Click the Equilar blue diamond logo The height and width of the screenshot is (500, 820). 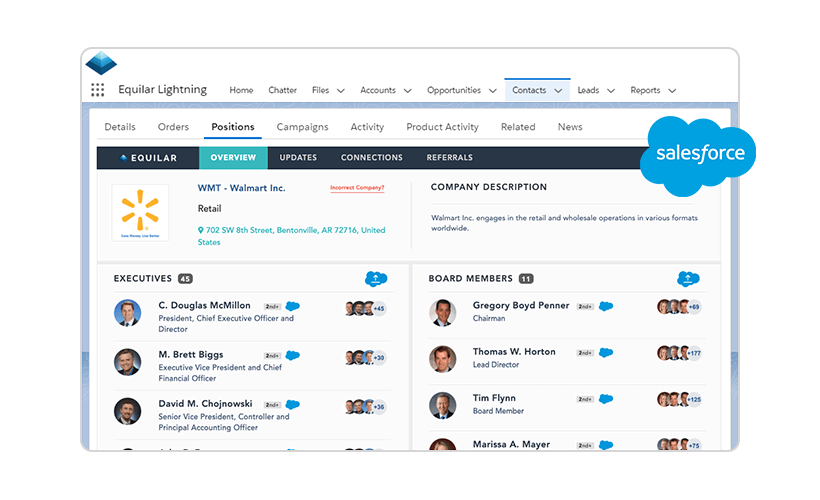coord(101,63)
